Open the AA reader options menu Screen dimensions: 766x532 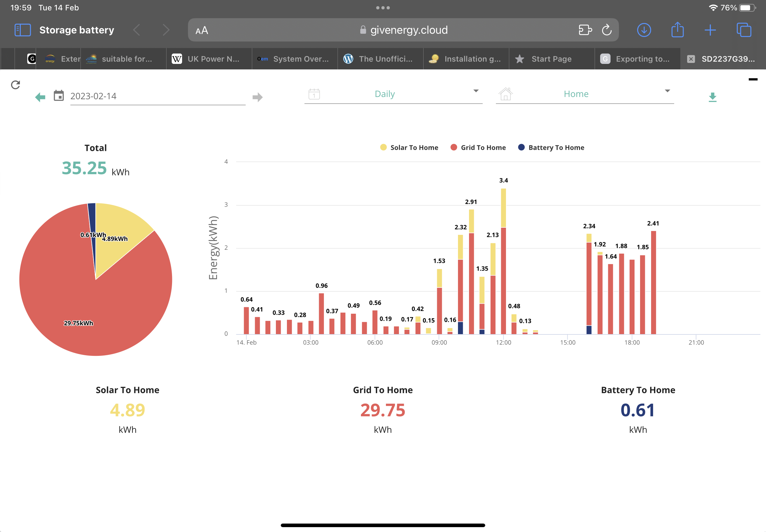coord(202,30)
